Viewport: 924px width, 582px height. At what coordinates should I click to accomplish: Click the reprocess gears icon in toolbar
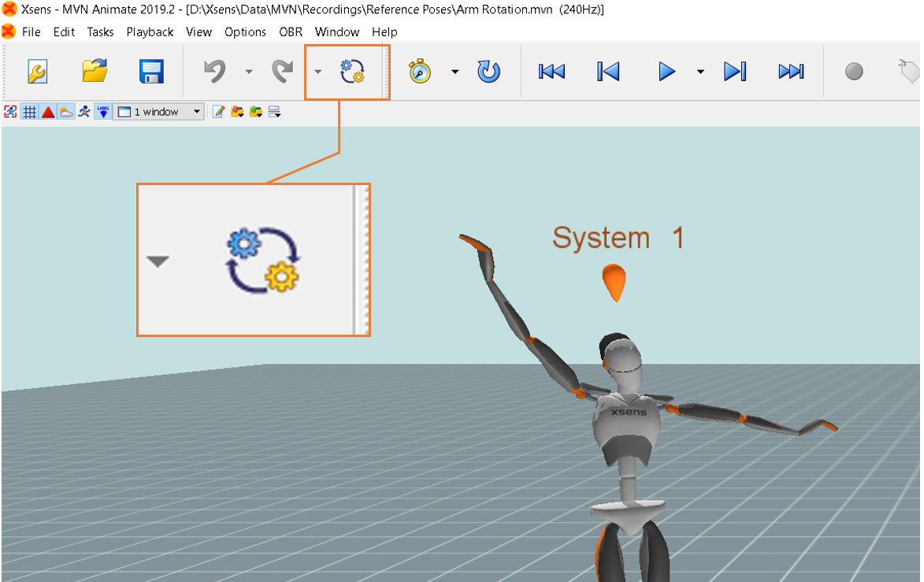(x=352, y=72)
